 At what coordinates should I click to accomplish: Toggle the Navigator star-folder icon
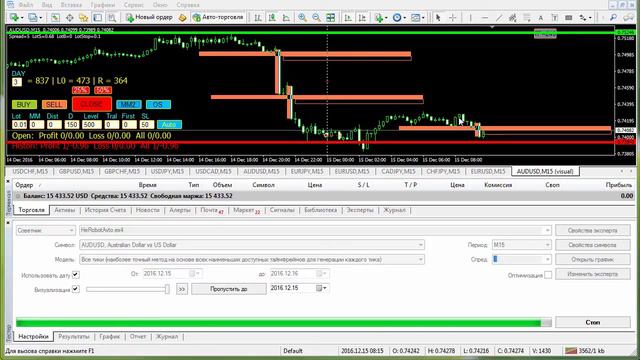(x=83, y=17)
